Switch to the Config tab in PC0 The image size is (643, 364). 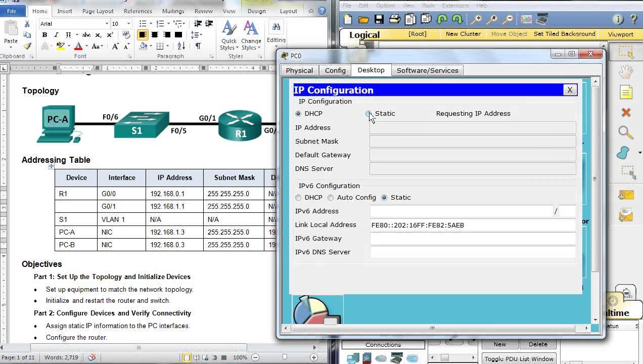point(335,70)
